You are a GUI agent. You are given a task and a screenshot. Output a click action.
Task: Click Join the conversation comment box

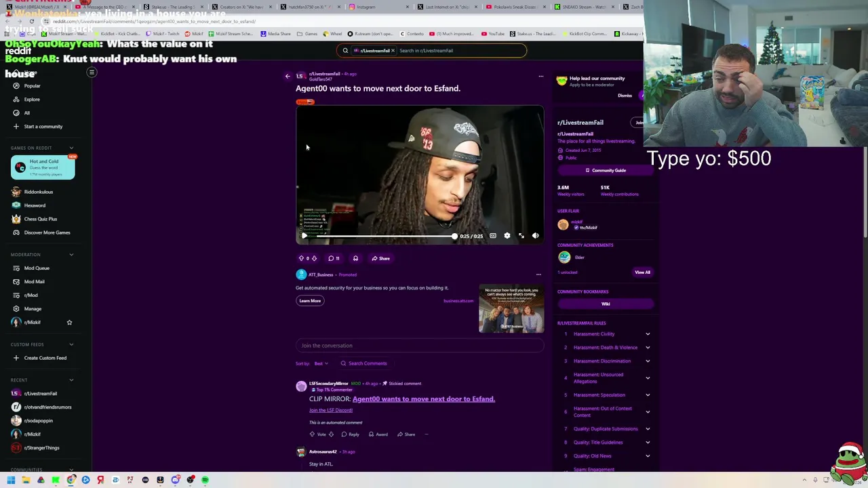tap(420, 346)
